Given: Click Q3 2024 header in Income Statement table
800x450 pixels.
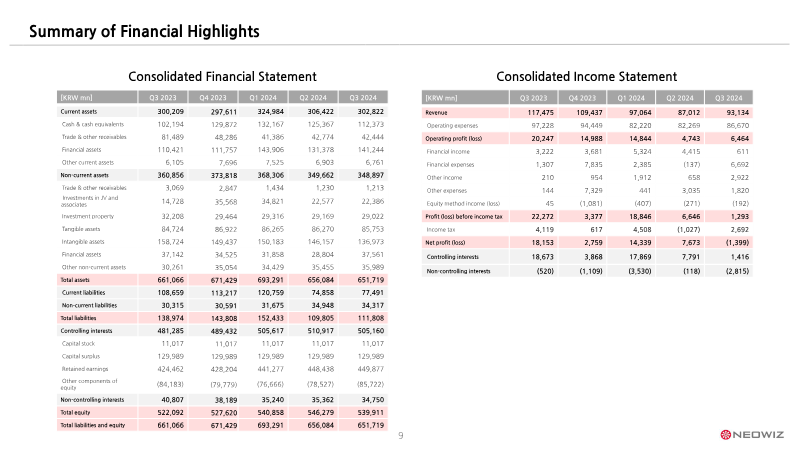Looking at the screenshot, I should click(725, 98).
